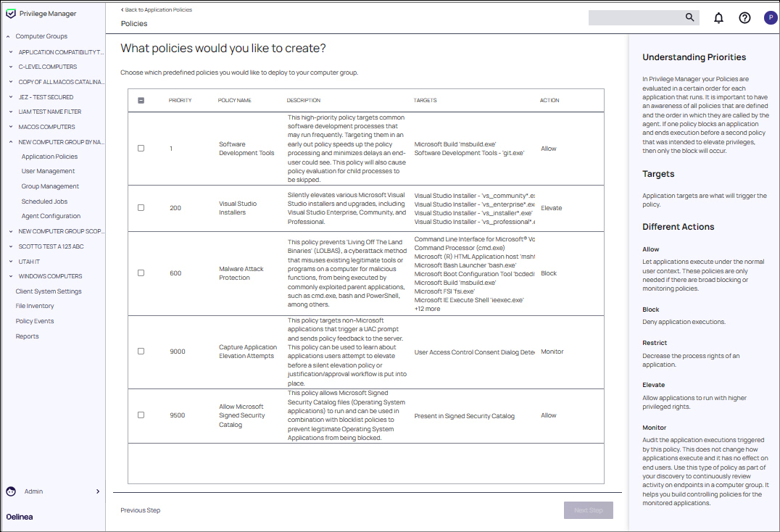Screen dimensions: 780x532
Task: Collapse the Computer Groups tree
Action: [7, 36]
